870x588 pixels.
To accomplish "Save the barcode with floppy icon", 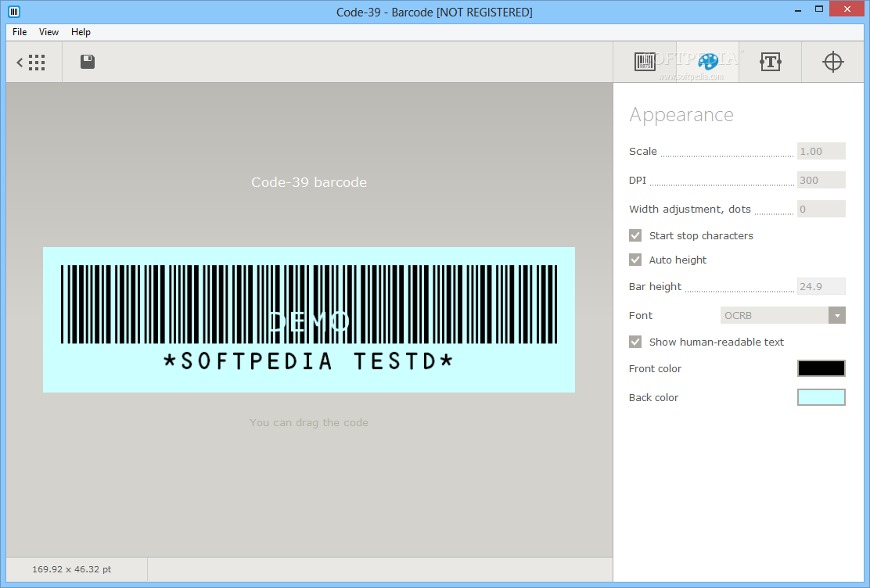I will pos(88,62).
